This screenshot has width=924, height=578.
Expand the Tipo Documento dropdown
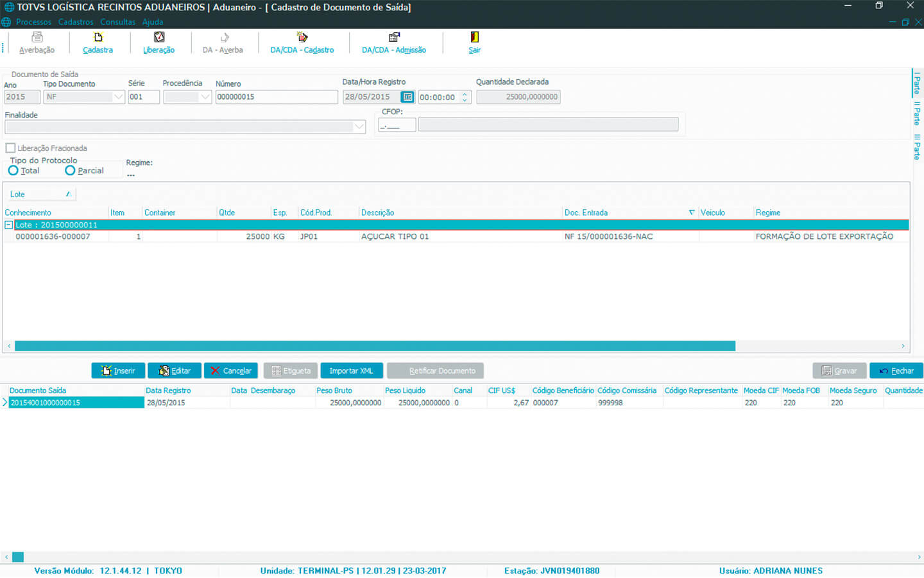point(118,97)
